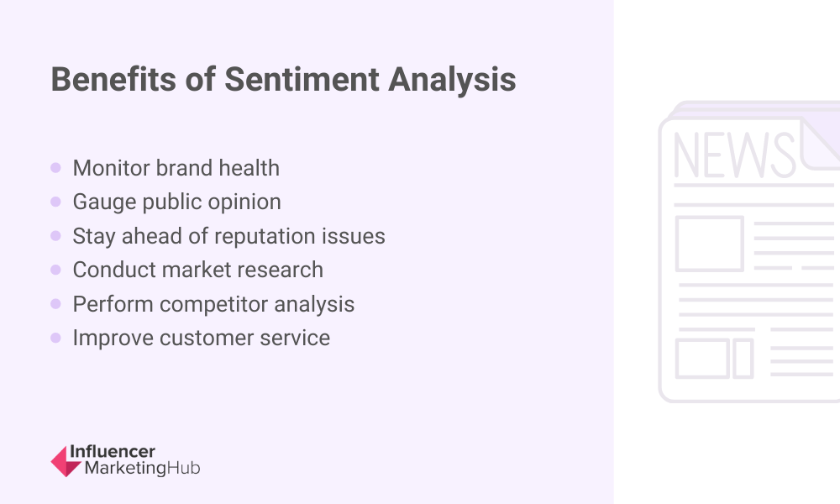Click the newspaper illustration icon
840x504 pixels.
pos(749,252)
